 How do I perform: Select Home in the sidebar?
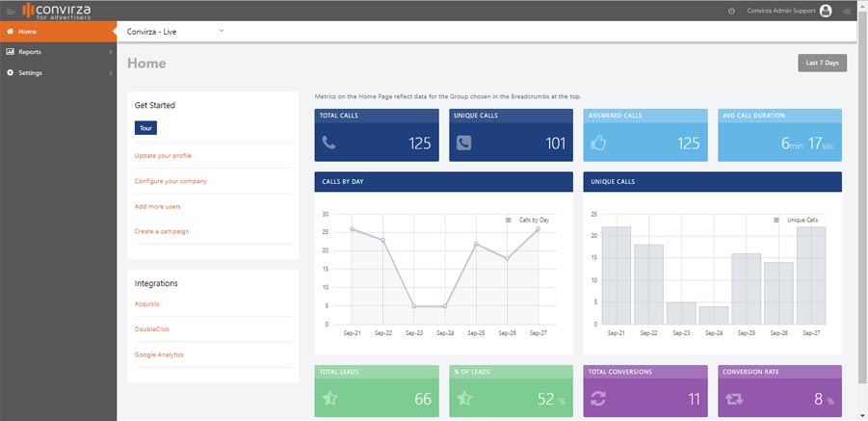[x=58, y=31]
